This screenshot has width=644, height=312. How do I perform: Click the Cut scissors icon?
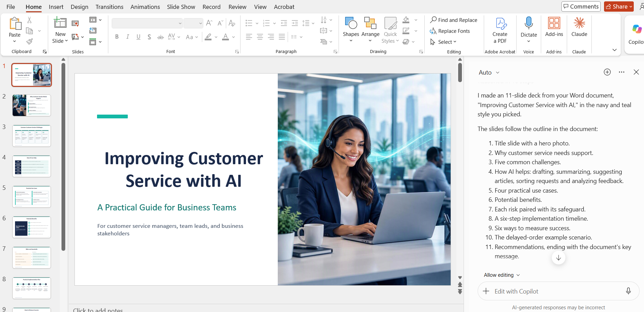[29, 20]
